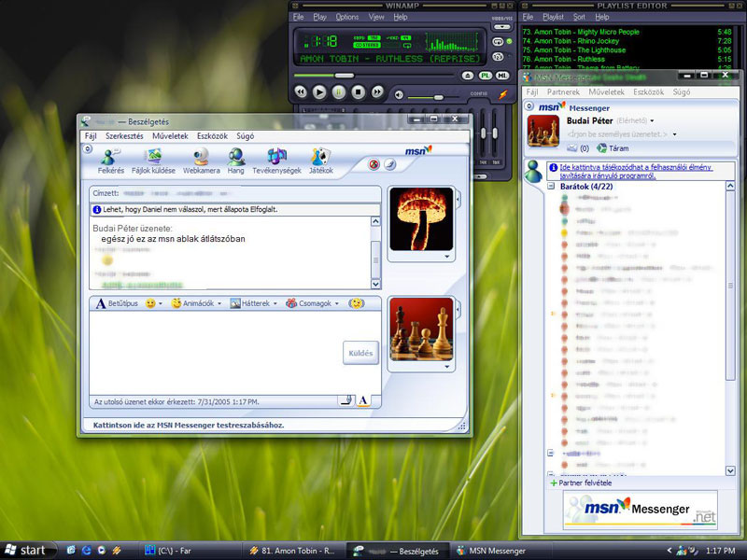Open emoticon picker dropdown in chat

pyautogui.click(x=161, y=303)
